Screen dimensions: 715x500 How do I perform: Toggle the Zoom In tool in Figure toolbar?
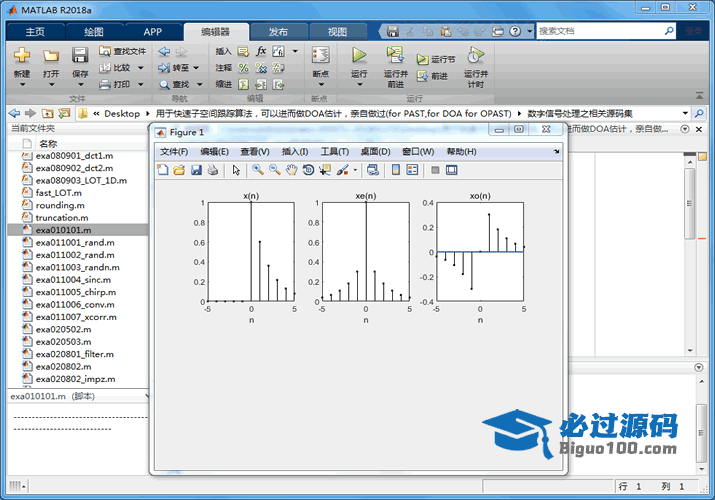[x=258, y=170]
